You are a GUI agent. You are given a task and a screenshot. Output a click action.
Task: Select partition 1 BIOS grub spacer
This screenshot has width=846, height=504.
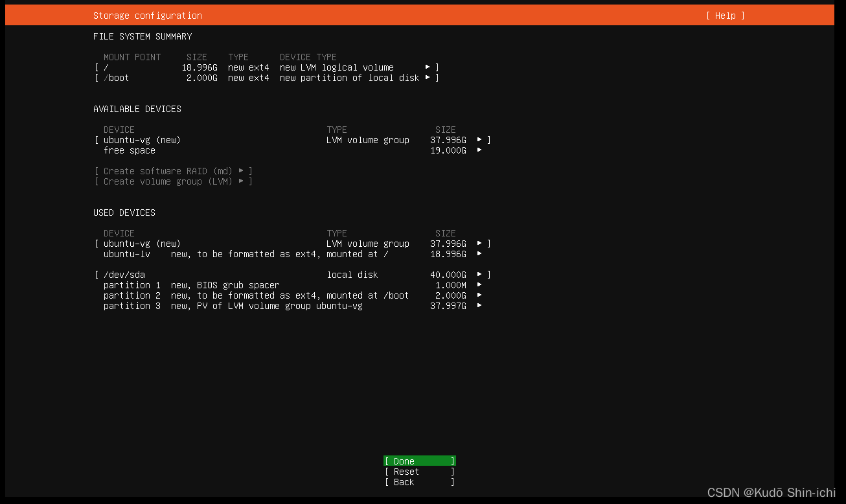(293, 285)
